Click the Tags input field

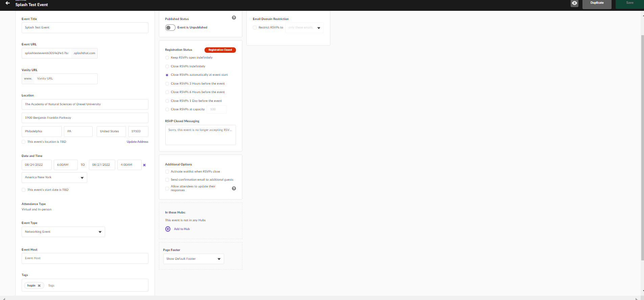click(x=96, y=286)
